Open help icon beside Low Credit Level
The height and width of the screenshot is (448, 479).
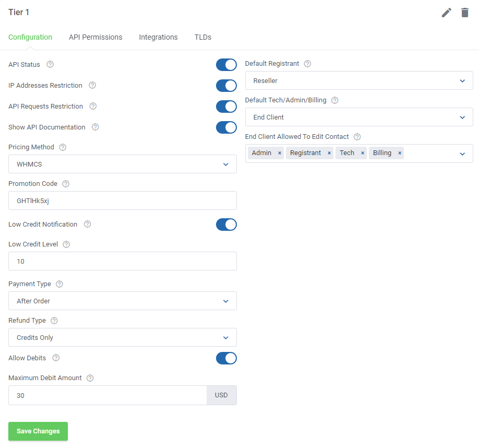pos(66,244)
